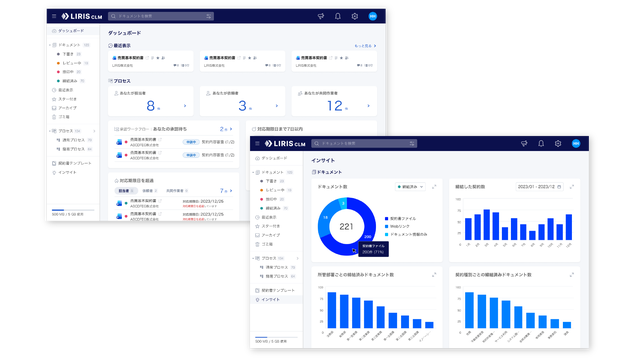Open インサイト from the Dashboard window sidebar
Image resolution: width=640 pixels, height=360 pixels.
pos(67,172)
